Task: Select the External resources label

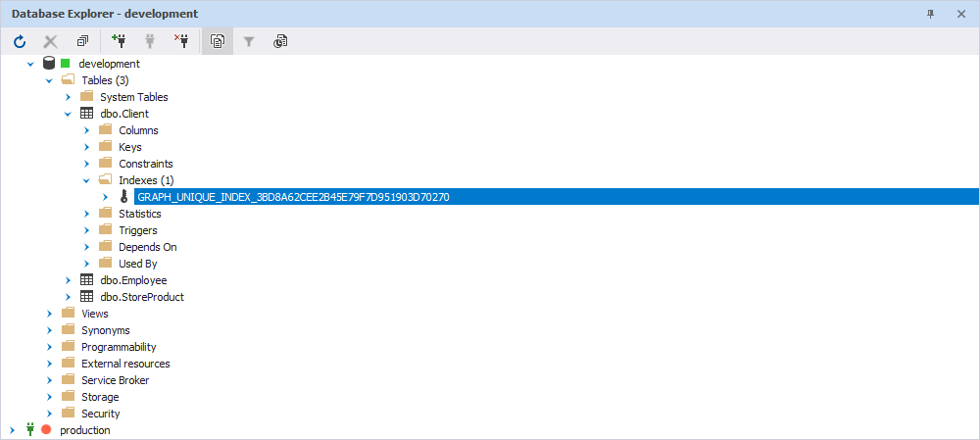Action: coord(125,364)
